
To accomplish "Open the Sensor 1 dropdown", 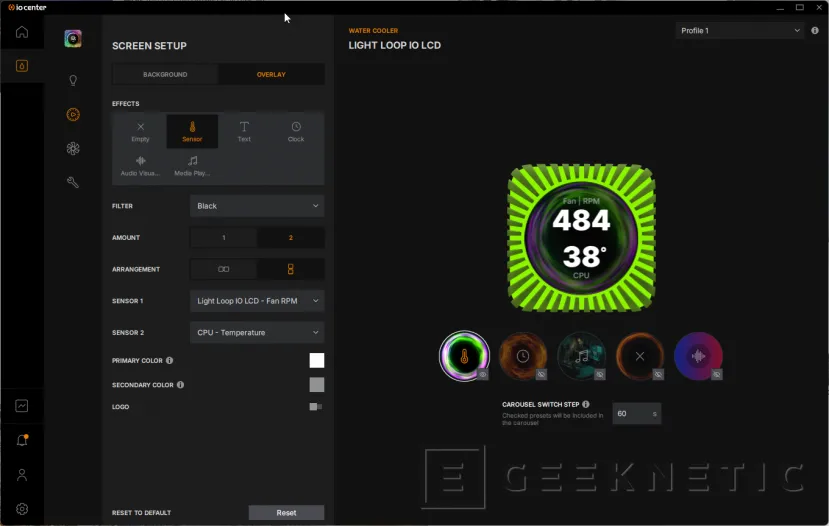I will tap(257, 301).
